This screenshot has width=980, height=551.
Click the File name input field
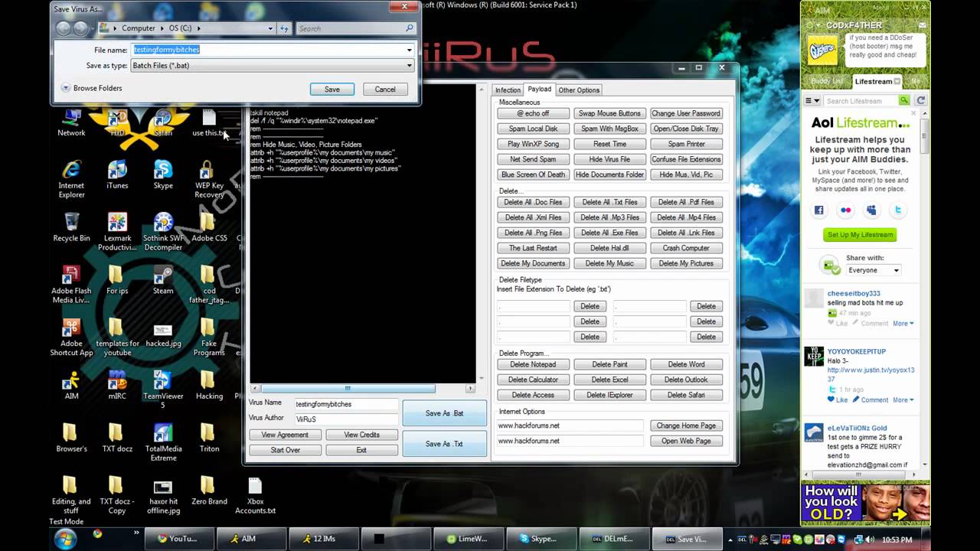click(267, 50)
